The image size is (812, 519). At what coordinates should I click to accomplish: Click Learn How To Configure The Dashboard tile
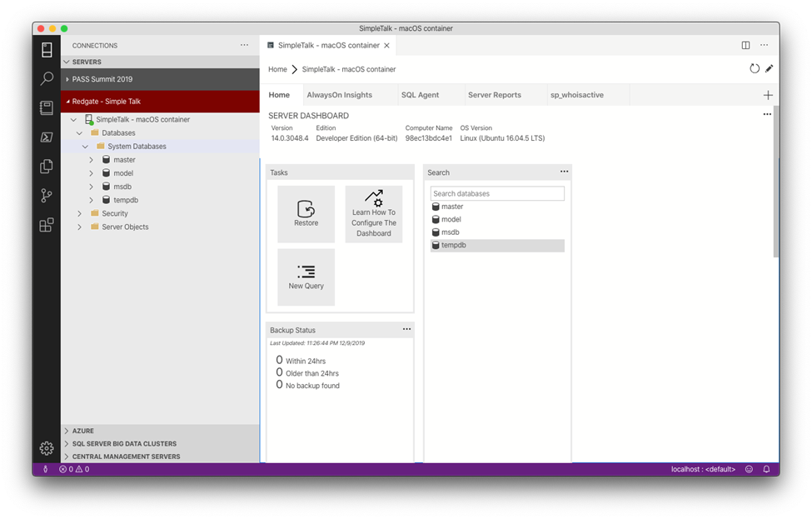point(374,214)
